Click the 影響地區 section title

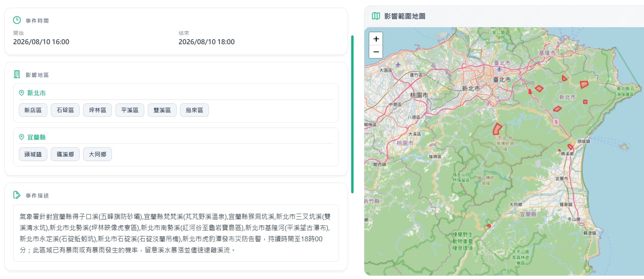[x=37, y=75]
